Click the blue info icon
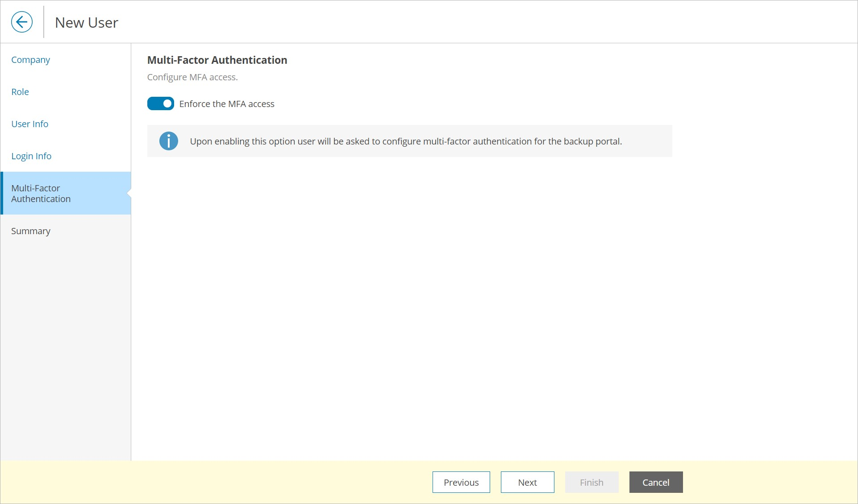Image resolution: width=858 pixels, height=504 pixels. (x=168, y=141)
